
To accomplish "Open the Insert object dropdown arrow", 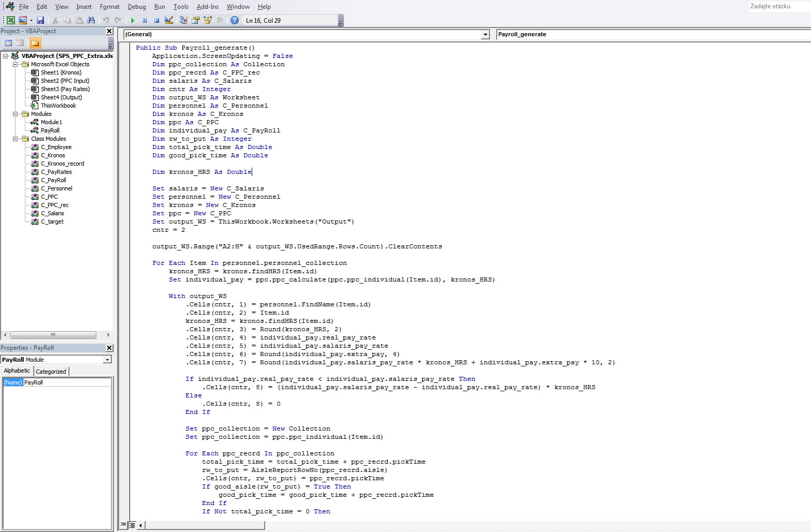I will tap(31, 20).
